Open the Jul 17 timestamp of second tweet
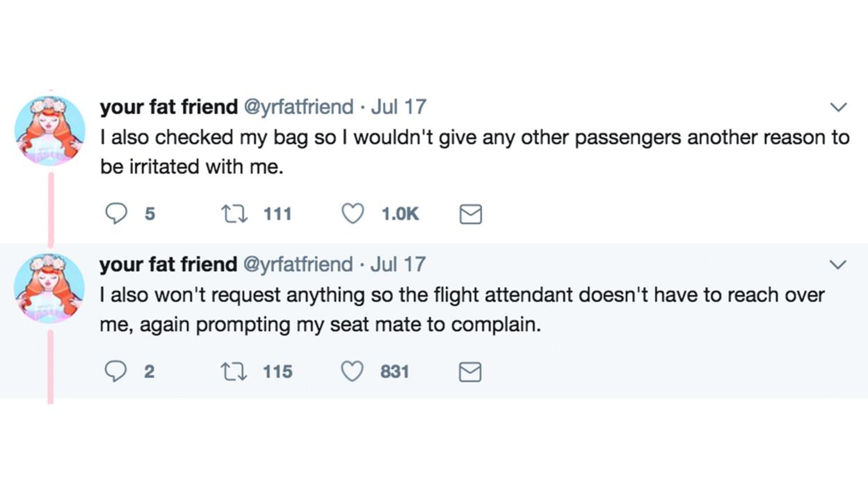Image resolution: width=868 pixels, height=488 pixels. (x=399, y=264)
